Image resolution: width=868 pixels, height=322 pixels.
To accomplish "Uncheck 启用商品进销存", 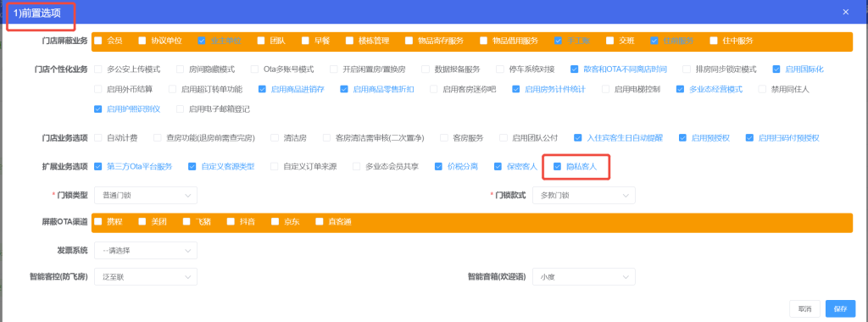I will coord(262,89).
